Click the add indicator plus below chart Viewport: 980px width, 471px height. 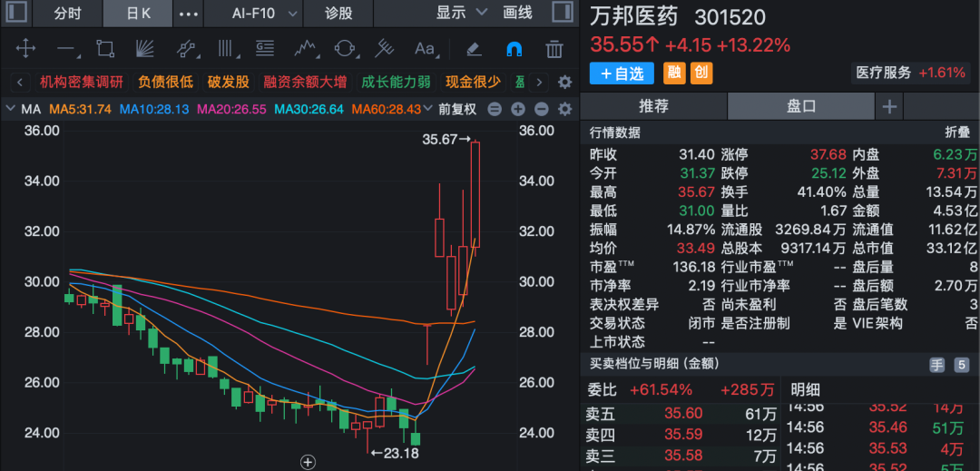tap(307, 462)
